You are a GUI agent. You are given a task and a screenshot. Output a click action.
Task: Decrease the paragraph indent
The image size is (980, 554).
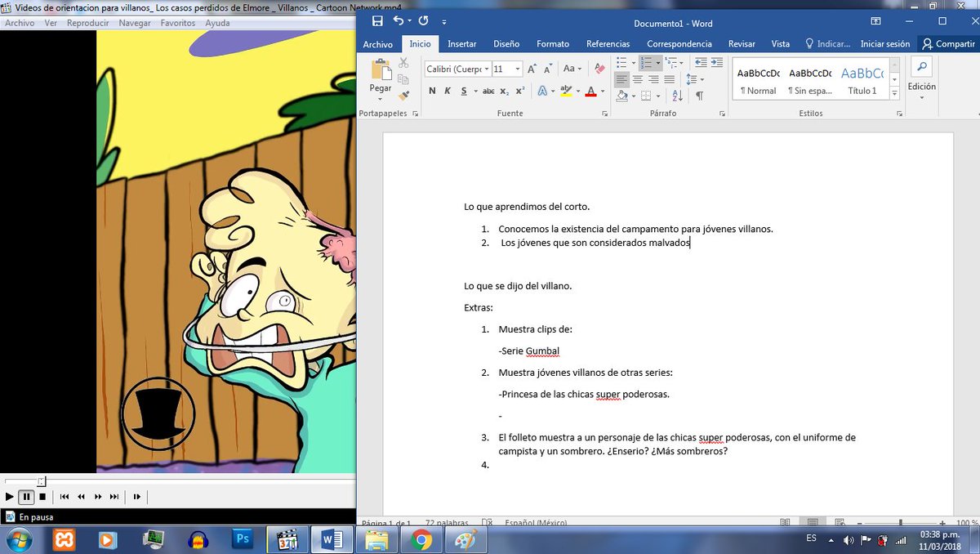[x=700, y=63]
